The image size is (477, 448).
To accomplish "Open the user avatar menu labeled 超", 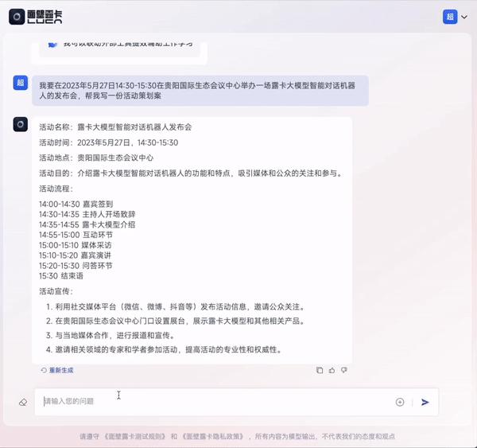I will coord(450,17).
